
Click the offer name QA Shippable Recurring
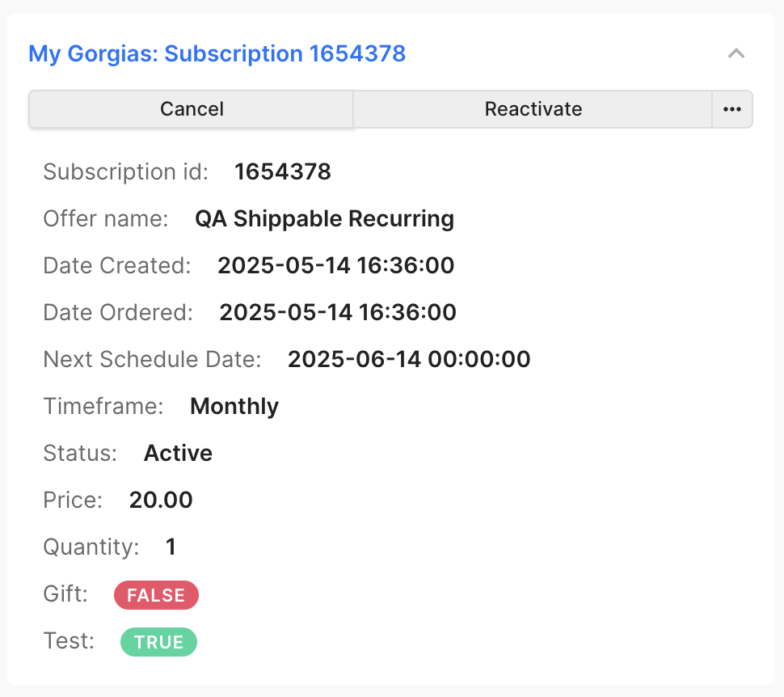[x=324, y=218]
